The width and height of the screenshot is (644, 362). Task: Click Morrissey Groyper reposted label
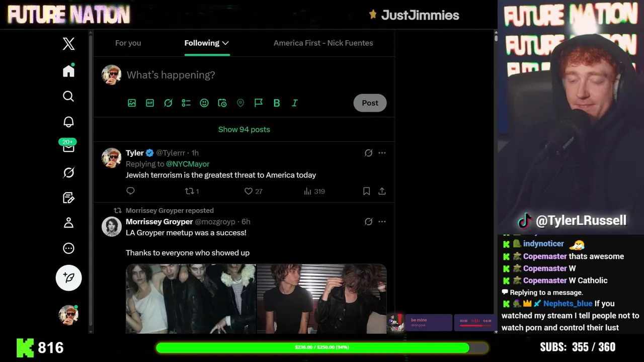170,211
